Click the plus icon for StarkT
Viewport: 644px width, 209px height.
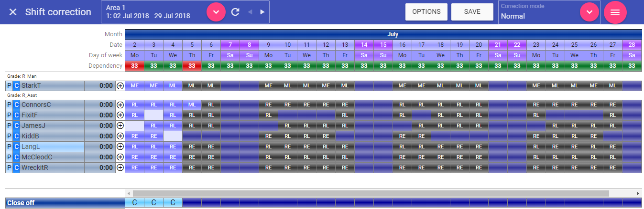coord(120,86)
